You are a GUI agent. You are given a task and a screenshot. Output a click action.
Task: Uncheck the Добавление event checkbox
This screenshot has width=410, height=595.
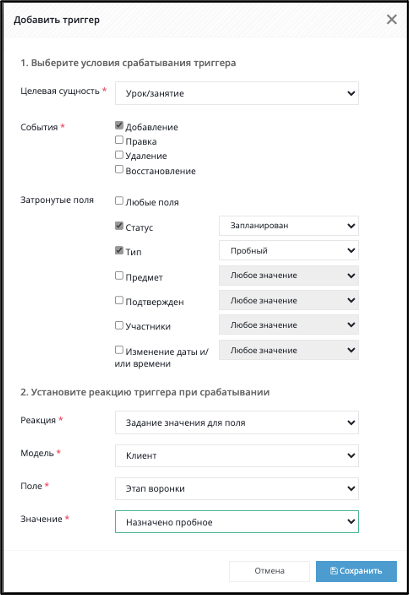pos(119,125)
